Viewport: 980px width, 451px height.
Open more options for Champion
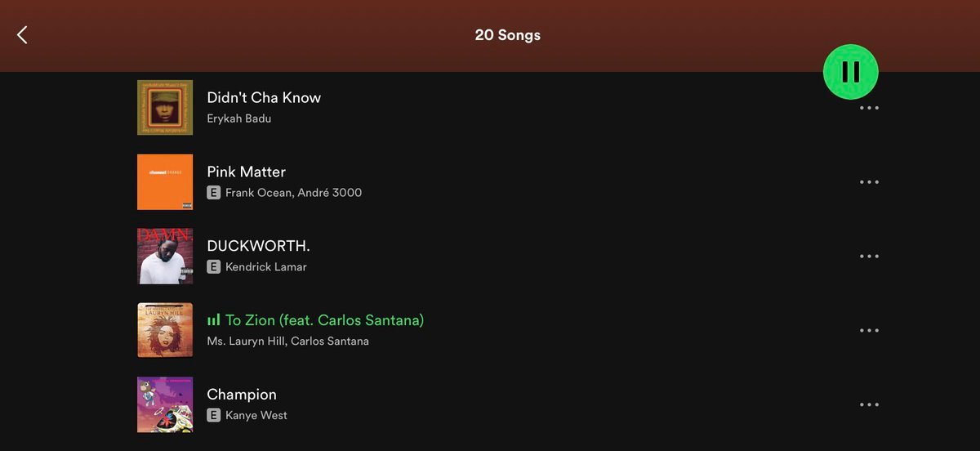click(x=869, y=405)
